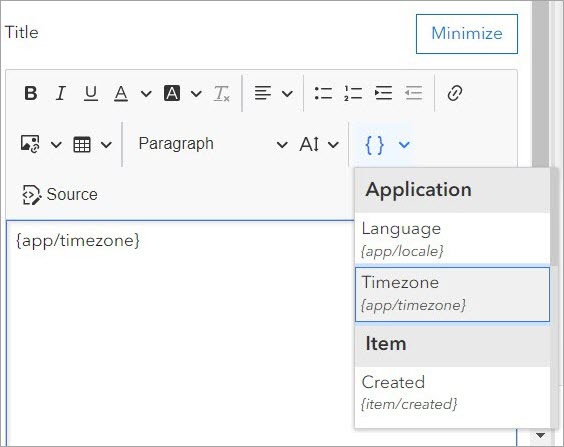Click the Minimize button
564x447 pixels.
point(467,34)
